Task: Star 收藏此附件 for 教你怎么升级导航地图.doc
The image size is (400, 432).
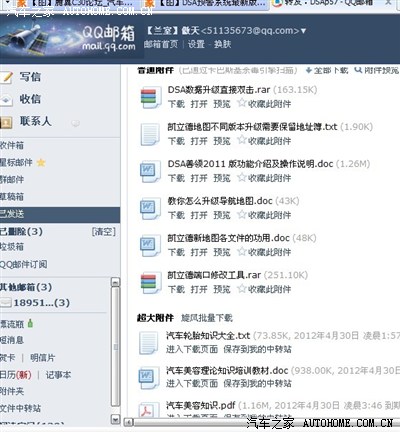Action: (242, 214)
